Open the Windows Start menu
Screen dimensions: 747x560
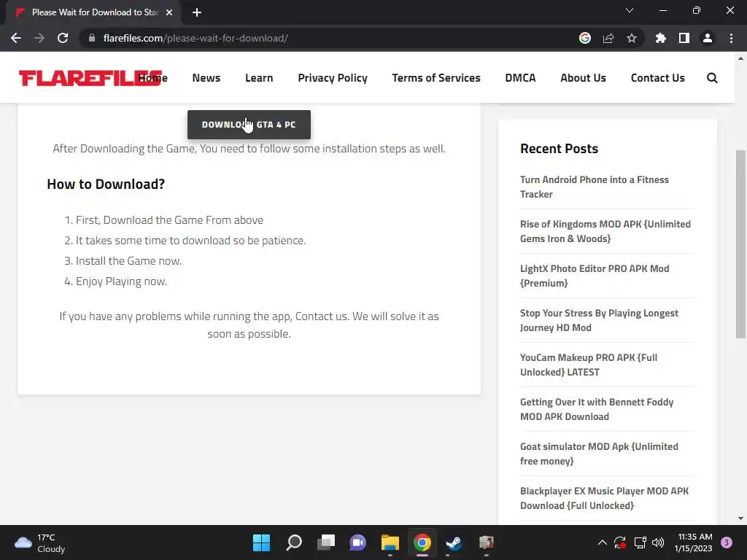pos(261,542)
